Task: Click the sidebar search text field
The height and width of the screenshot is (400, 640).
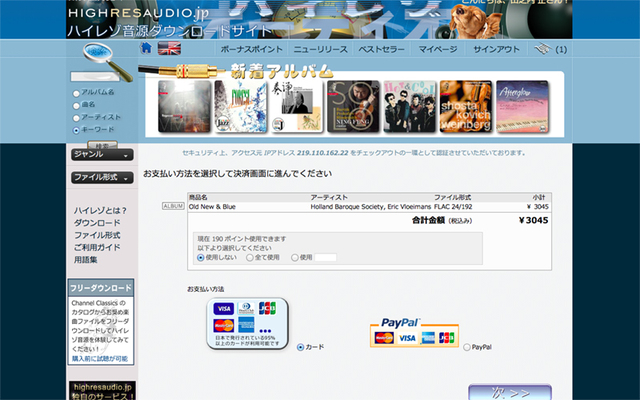Action: [x=95, y=76]
